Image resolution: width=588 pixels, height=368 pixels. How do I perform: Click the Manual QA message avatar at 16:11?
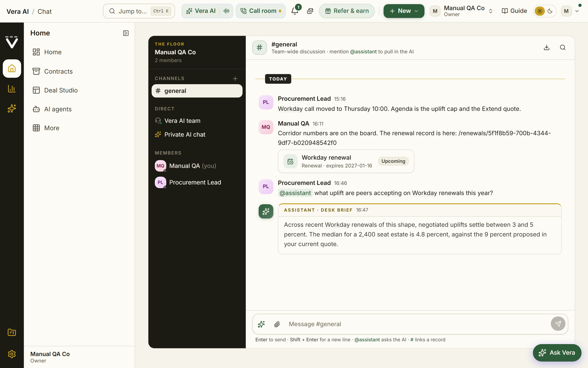pos(266,127)
